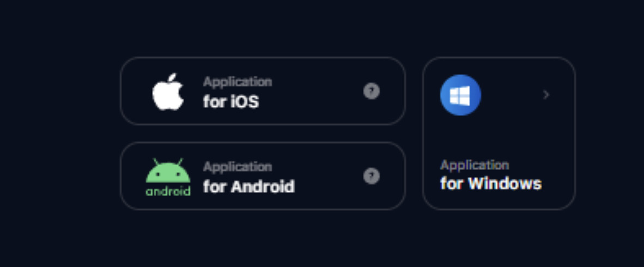This screenshot has width=644, height=267.
Task: Click the green Android robot icon
Action: (x=168, y=173)
